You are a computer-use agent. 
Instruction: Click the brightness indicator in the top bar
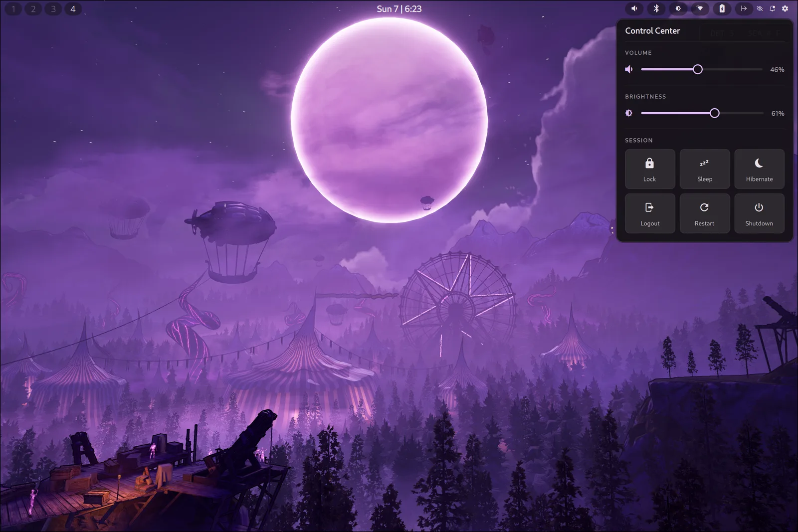click(x=678, y=8)
